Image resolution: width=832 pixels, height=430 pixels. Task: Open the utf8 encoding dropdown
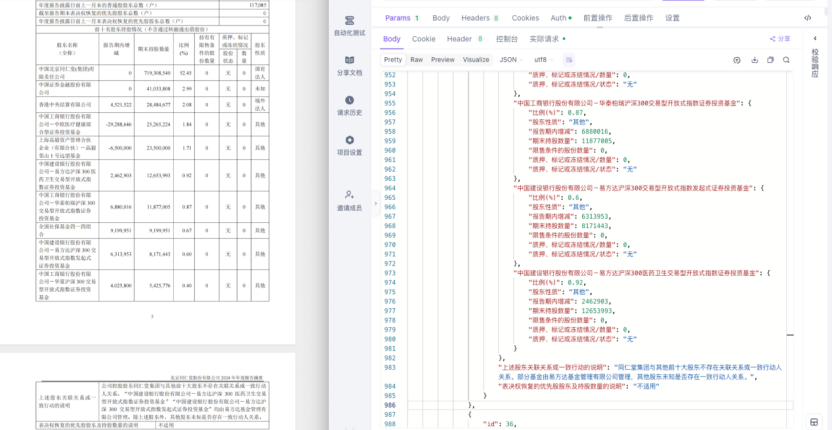(x=543, y=60)
